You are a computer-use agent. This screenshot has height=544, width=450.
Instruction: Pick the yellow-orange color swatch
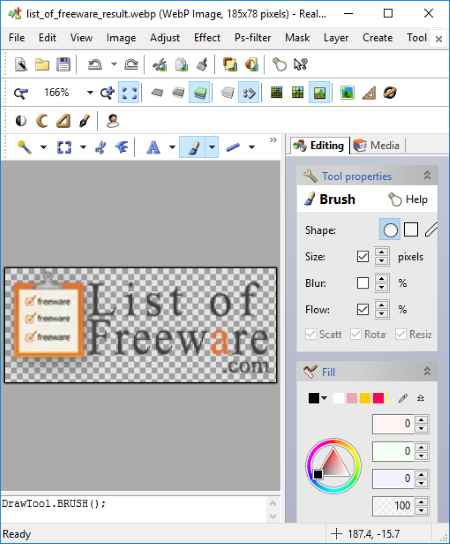point(365,398)
